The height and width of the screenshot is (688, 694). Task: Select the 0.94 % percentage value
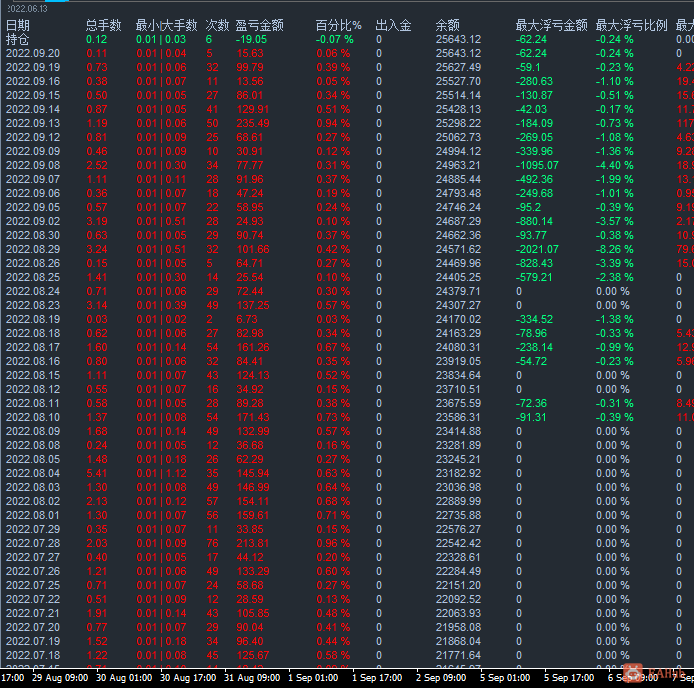(x=333, y=124)
